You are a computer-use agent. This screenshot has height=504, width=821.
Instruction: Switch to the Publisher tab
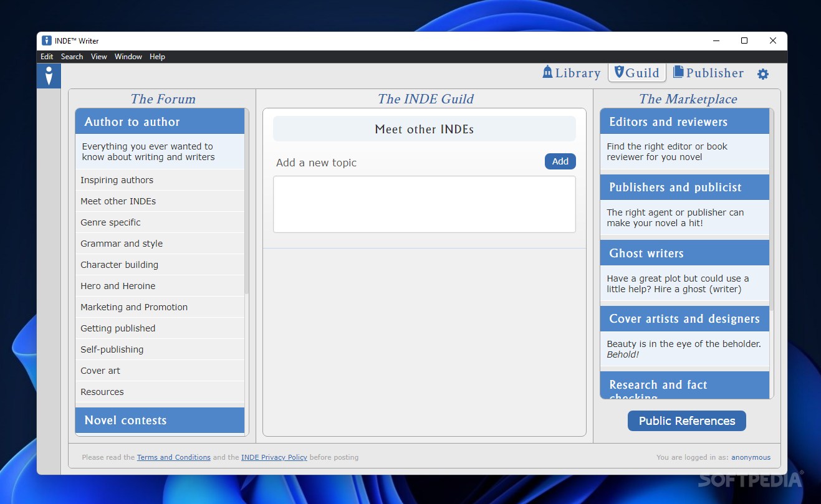pos(708,73)
